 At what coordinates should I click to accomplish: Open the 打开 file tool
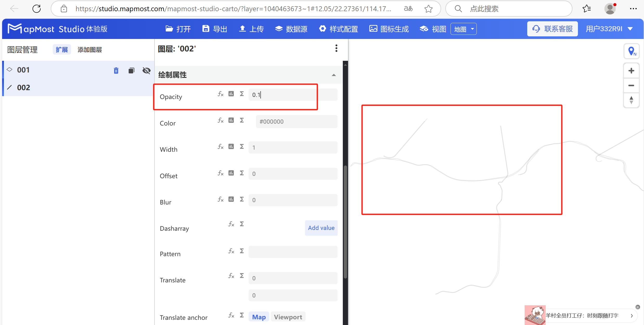click(178, 29)
